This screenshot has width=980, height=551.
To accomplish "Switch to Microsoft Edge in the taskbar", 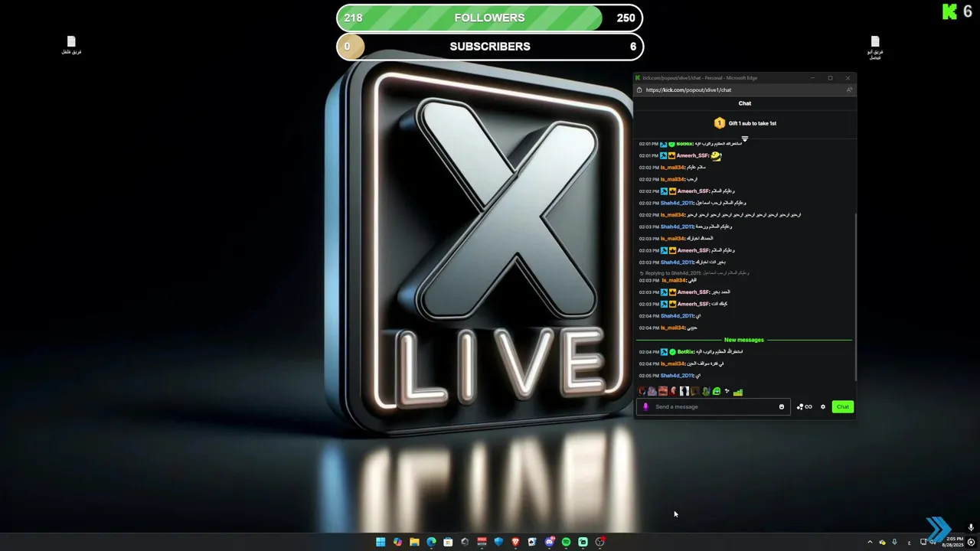I will (x=431, y=542).
